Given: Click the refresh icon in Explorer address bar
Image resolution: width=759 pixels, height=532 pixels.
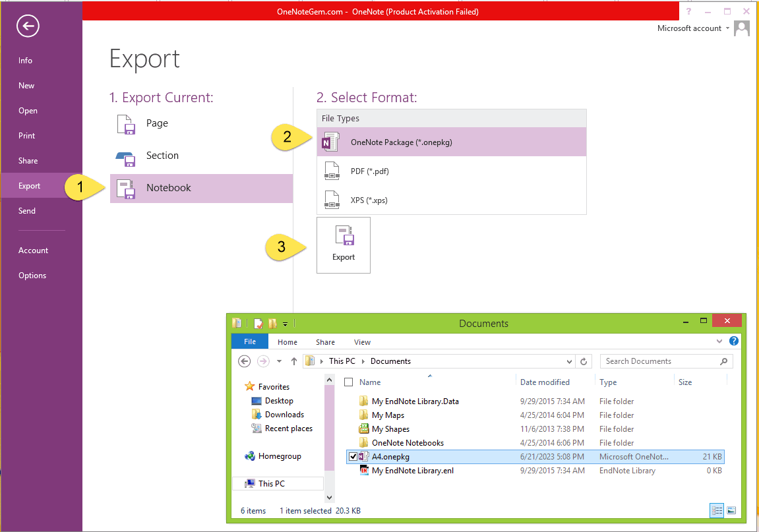Looking at the screenshot, I should (x=583, y=361).
